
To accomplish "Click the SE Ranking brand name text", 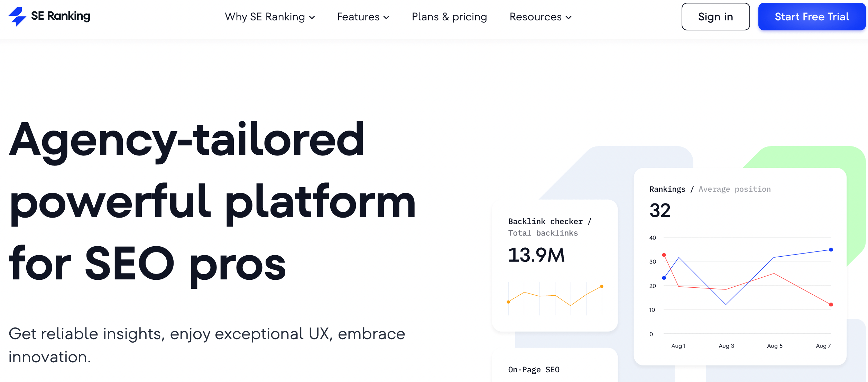I will (61, 16).
